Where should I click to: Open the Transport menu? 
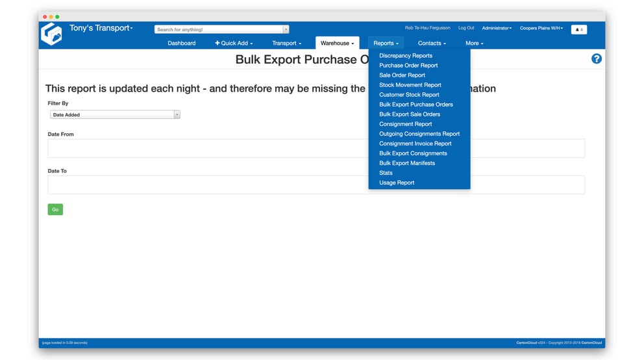[287, 43]
